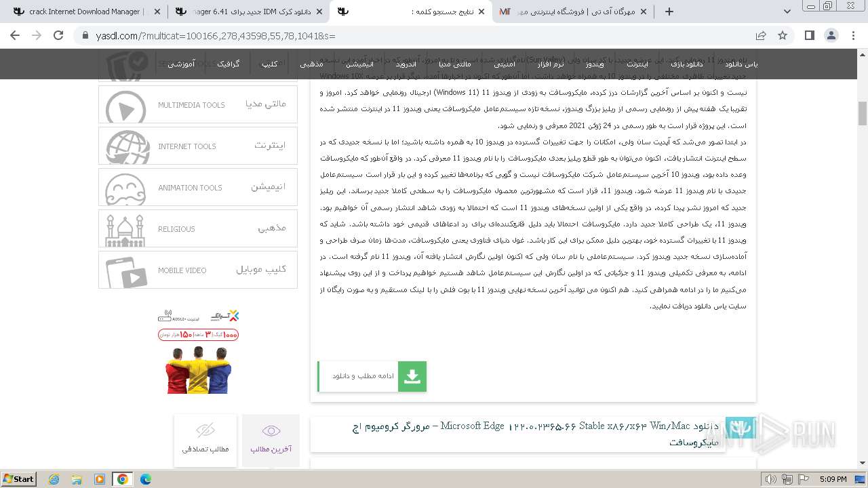Click the multimedia play-button category icon

pos(126,107)
